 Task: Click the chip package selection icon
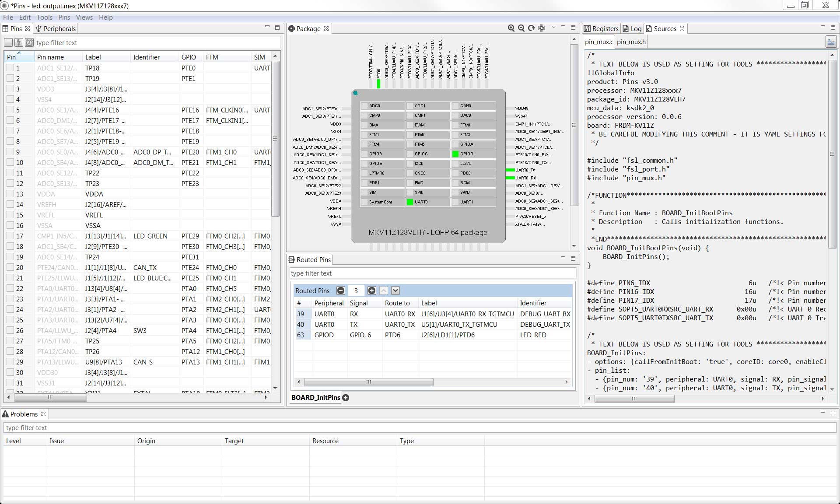coord(542,28)
